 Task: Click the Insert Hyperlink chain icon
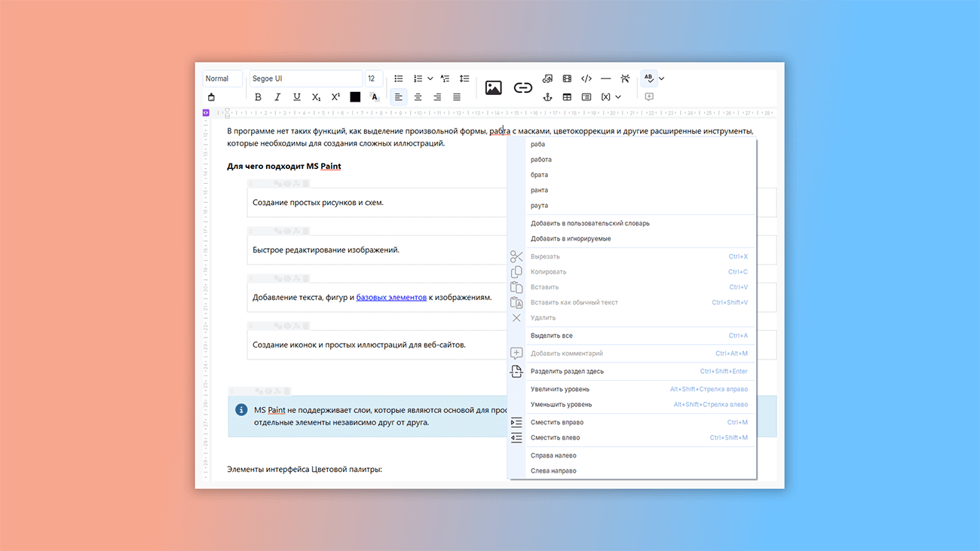522,88
